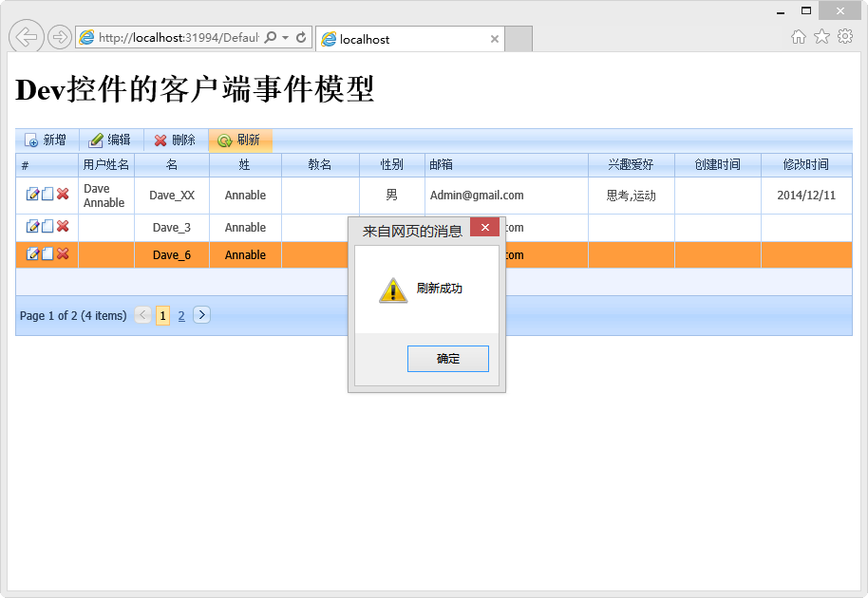Viewport: 868px width, 598px height.
Task: Click edit pencil icon in Dave_6 row
Action: pos(32,254)
